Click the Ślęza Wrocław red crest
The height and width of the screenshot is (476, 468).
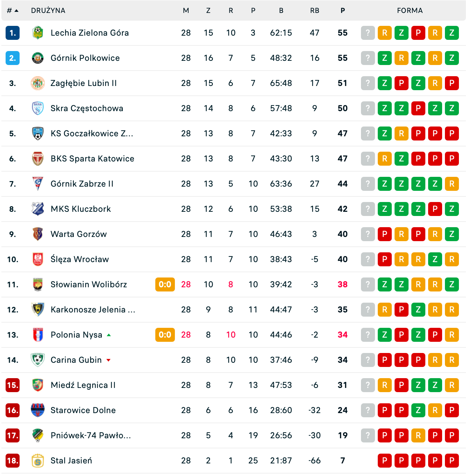click(38, 259)
